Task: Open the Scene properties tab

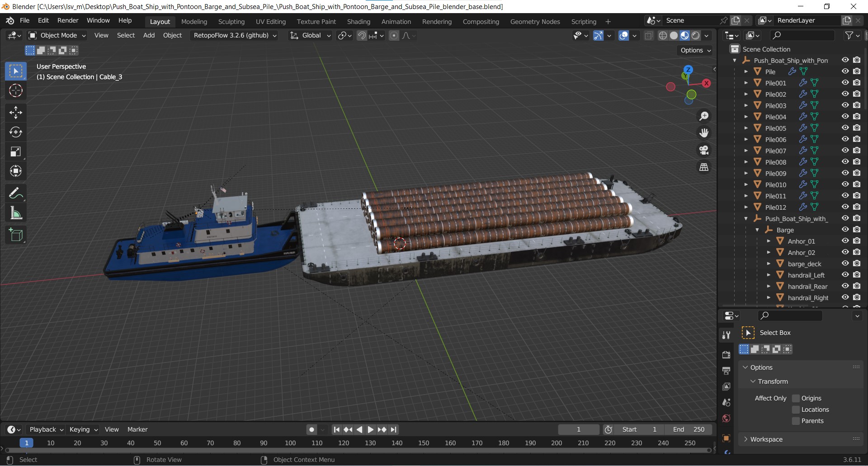Action: (x=726, y=402)
